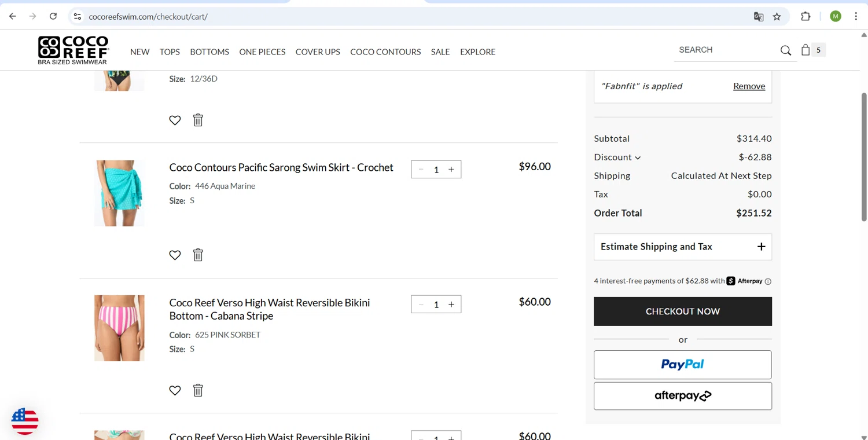Click the page vertical scrollbar thumb

864,156
